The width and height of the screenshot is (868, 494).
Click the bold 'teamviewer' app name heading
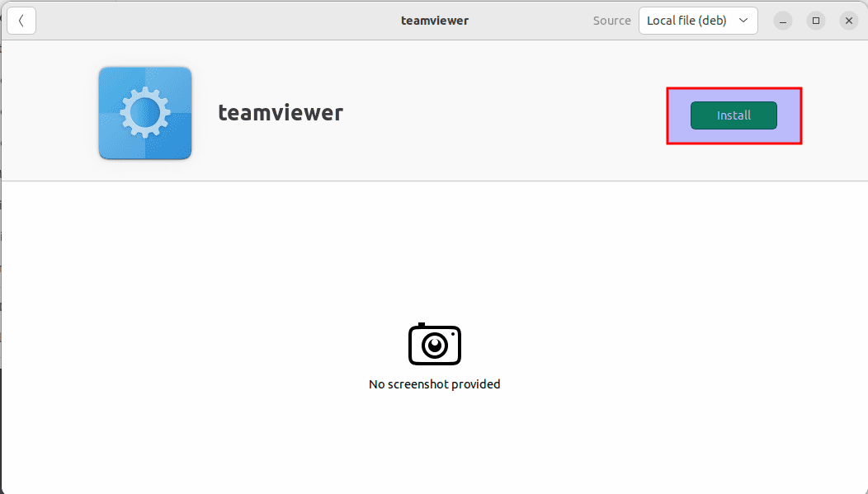click(281, 113)
